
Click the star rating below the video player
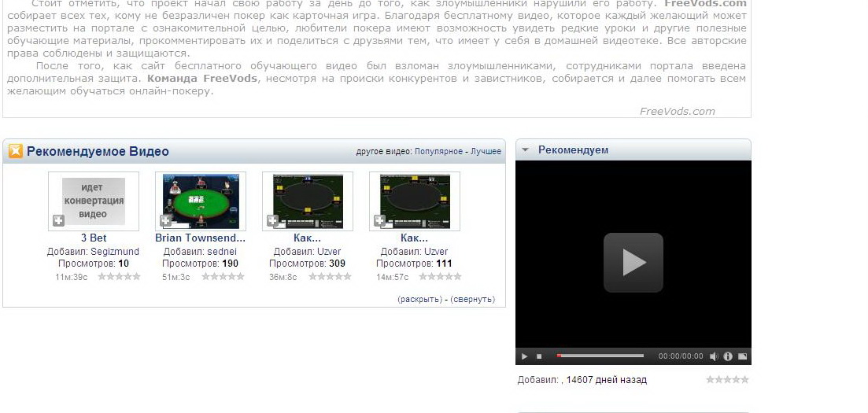point(727,379)
